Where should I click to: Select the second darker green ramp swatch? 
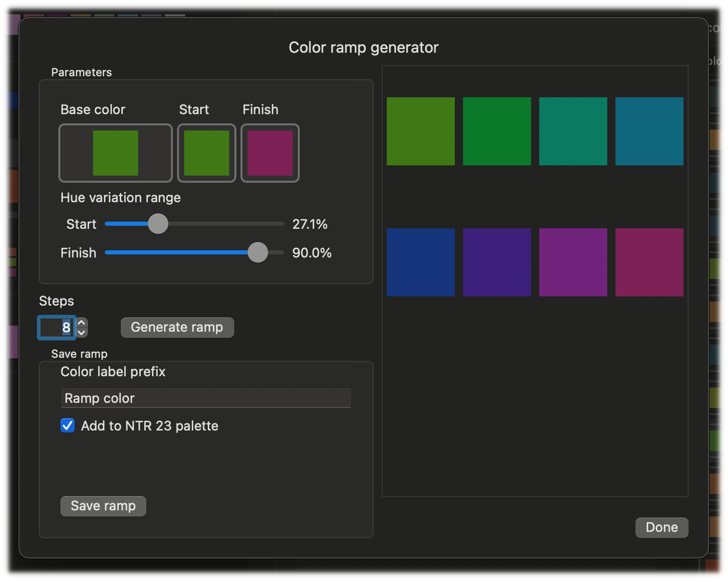(497, 132)
